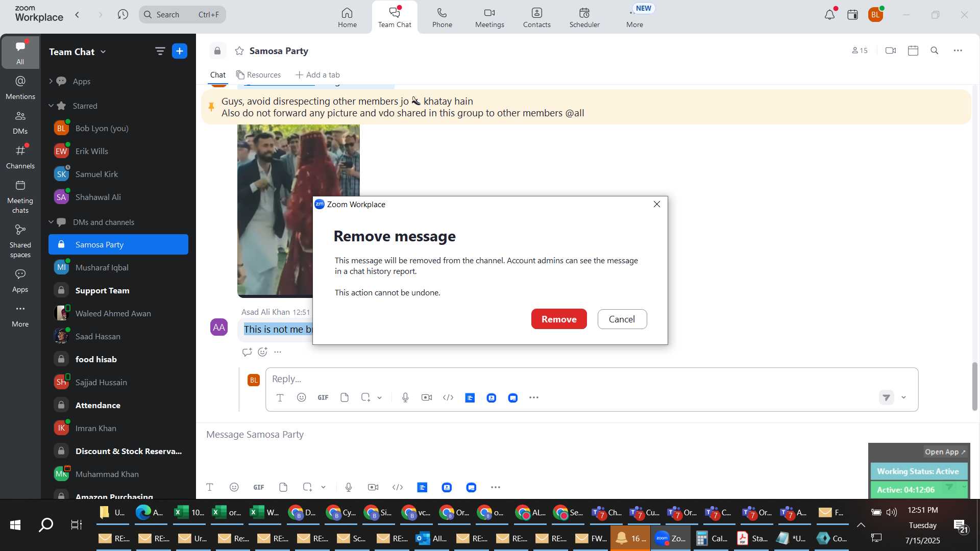The image size is (980, 551).
Task: Open the Home tab
Action: tap(347, 17)
